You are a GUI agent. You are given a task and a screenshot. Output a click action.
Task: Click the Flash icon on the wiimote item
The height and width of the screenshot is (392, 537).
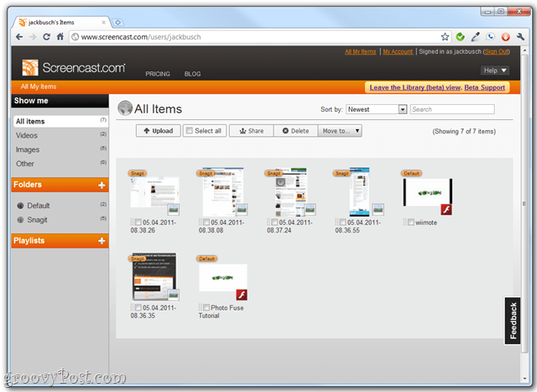pyautogui.click(x=446, y=209)
